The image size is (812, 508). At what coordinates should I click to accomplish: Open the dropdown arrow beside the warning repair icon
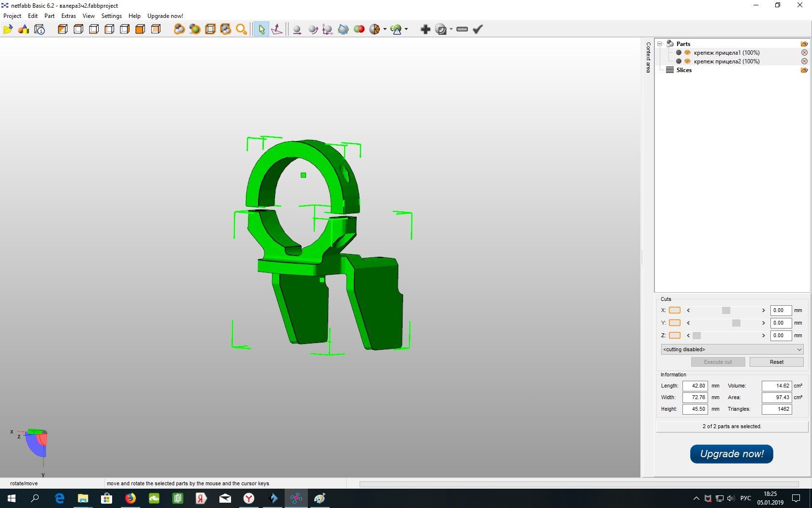coord(406,30)
